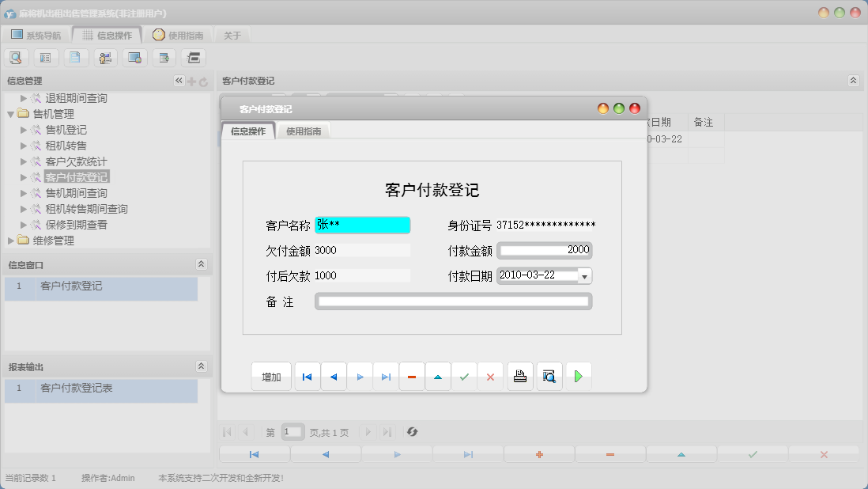Viewport: 868px width, 489px height.
Task: Open print preview in the payment dialog
Action: tap(549, 376)
